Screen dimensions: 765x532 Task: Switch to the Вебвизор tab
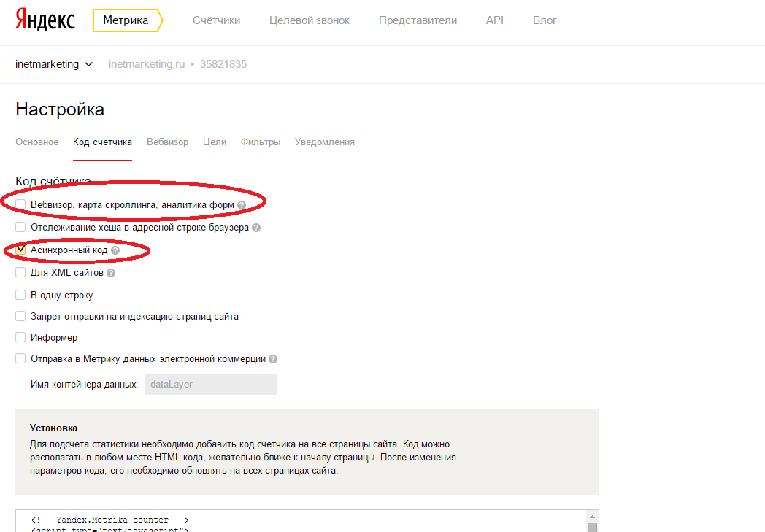[167, 142]
